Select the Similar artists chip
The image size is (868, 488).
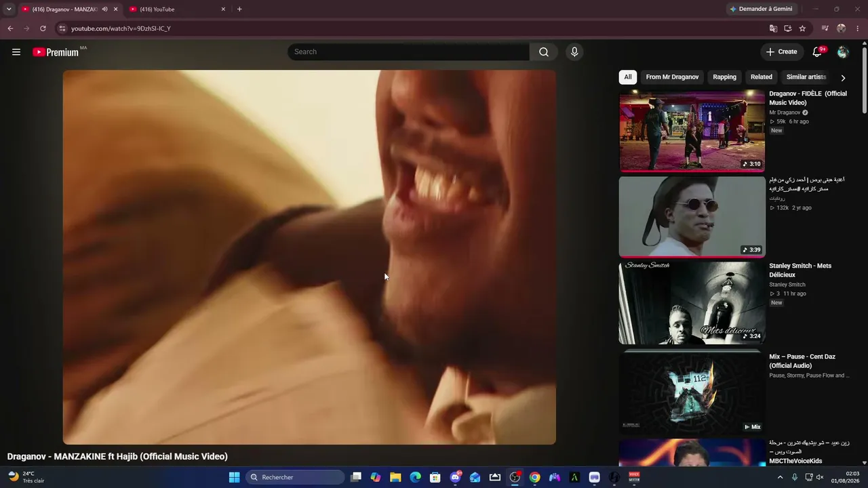806,77
